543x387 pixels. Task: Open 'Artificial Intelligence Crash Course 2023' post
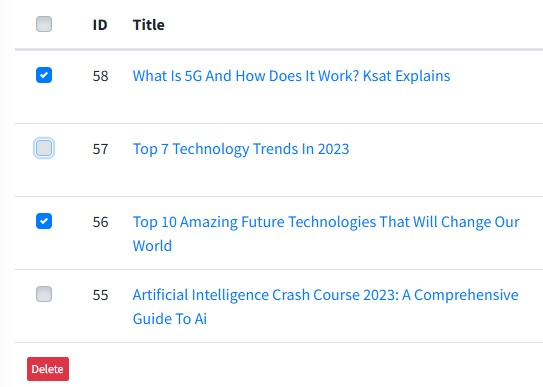click(326, 307)
